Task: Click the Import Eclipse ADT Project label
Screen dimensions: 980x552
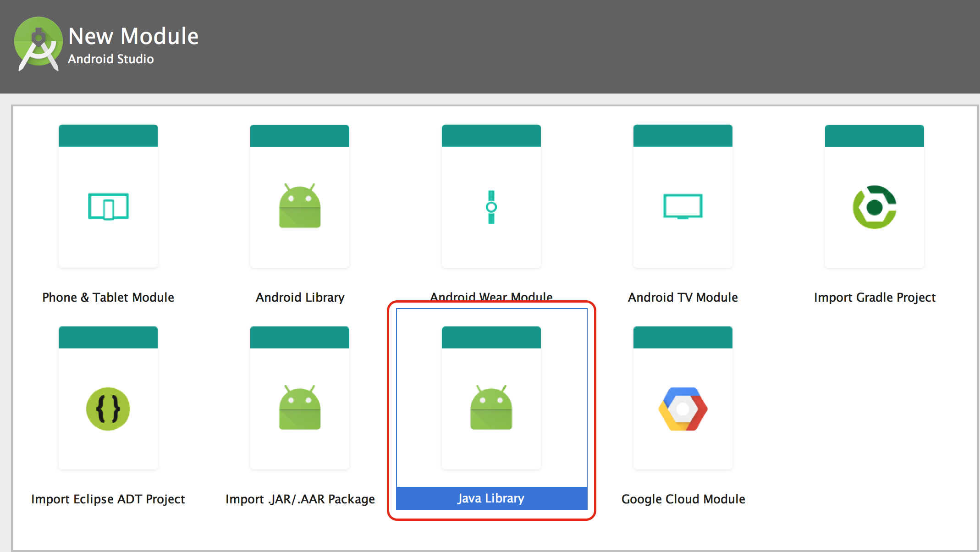Action: click(x=108, y=499)
